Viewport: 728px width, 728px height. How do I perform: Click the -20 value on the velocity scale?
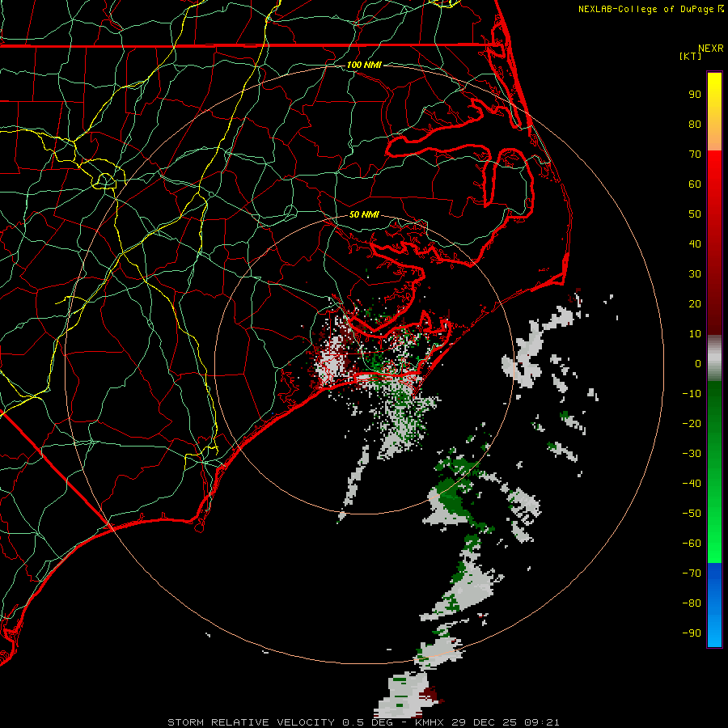(x=692, y=423)
